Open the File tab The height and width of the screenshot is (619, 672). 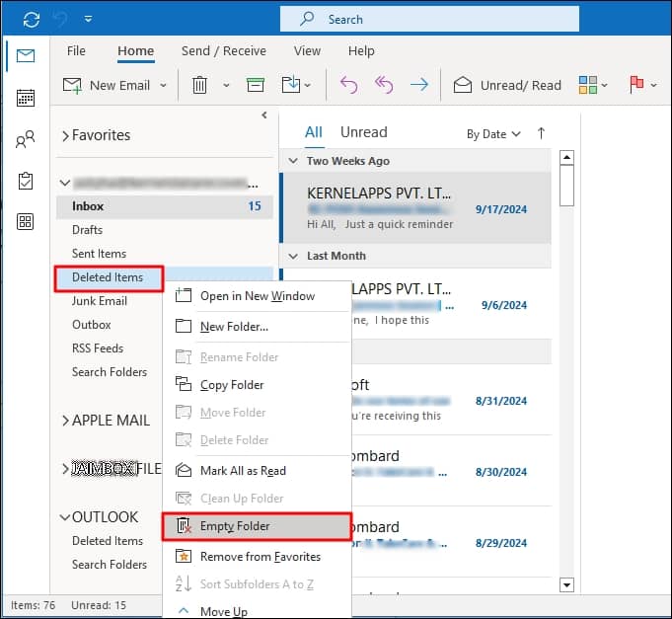coord(76,51)
